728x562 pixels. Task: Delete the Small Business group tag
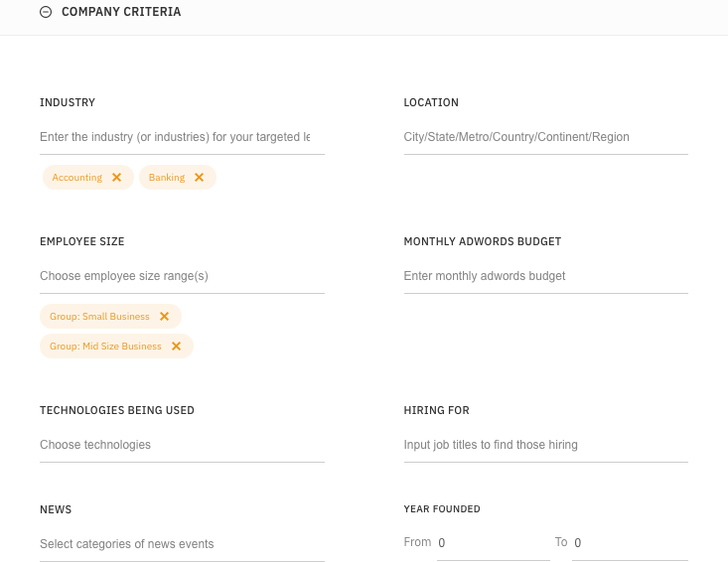(x=164, y=317)
